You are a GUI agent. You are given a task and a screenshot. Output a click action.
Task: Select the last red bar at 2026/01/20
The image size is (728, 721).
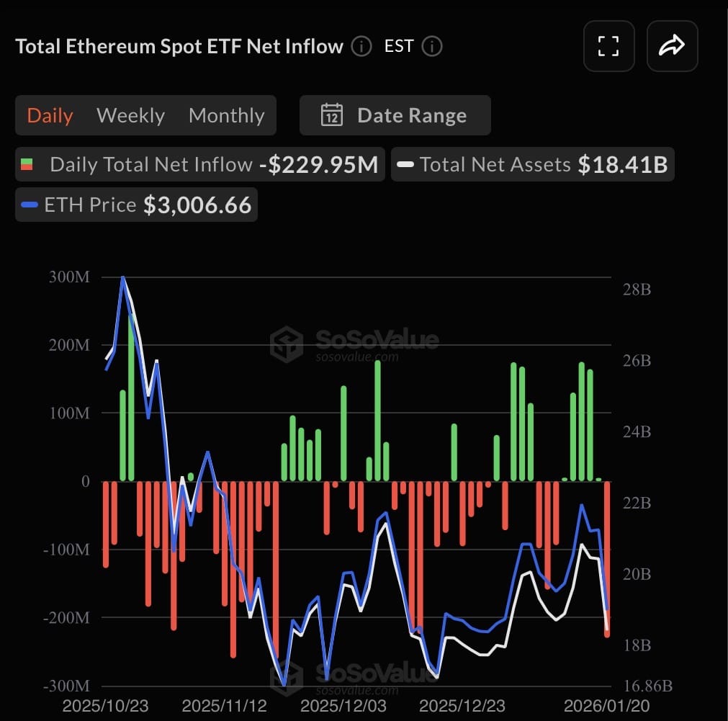point(607,558)
